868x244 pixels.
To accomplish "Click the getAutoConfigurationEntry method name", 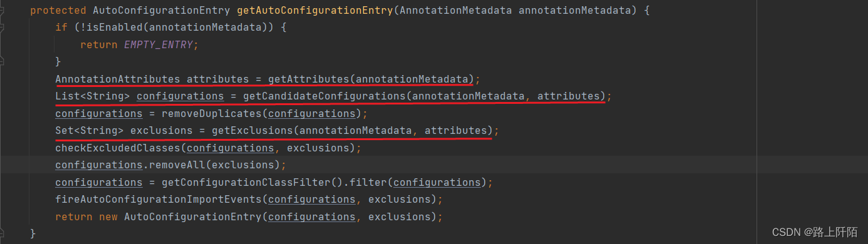I will click(315, 11).
